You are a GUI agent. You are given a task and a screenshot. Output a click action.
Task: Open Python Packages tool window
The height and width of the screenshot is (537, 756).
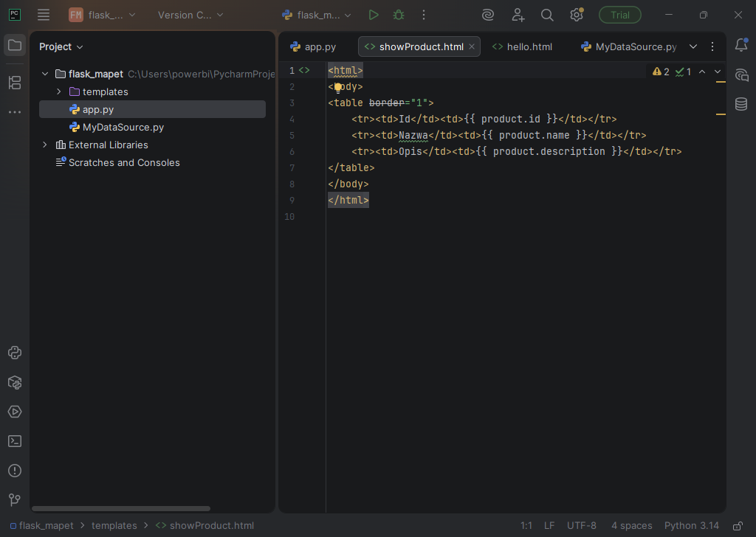[15, 382]
